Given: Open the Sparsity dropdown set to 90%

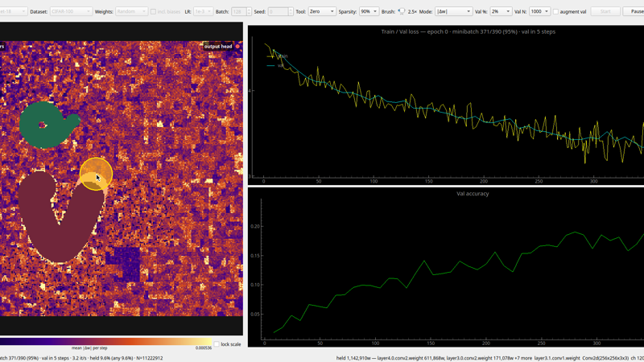Looking at the screenshot, I should 369,11.
